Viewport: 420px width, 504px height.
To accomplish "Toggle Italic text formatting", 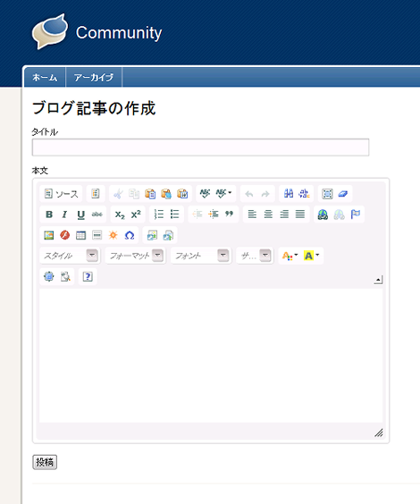I will tap(64, 214).
